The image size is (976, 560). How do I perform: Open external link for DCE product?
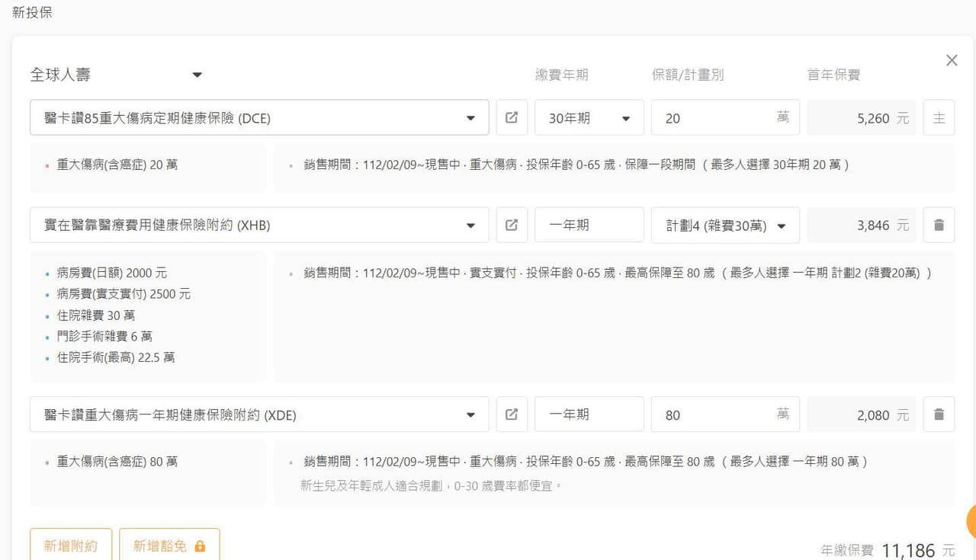tap(512, 117)
